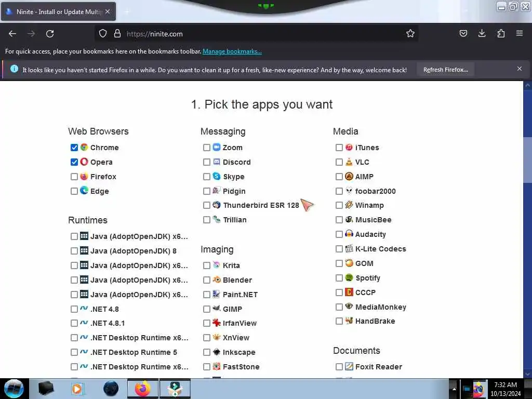Check the Zoom checkbox
Viewport: 532px width, 399px height.
pyautogui.click(x=207, y=148)
